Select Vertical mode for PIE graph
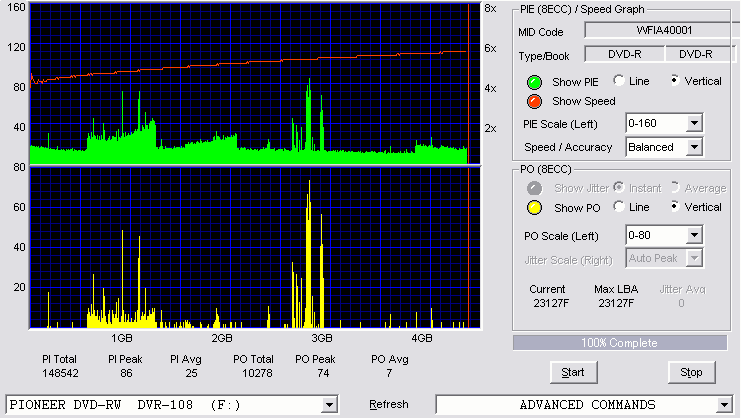This screenshot has width=741, height=418. (x=675, y=81)
